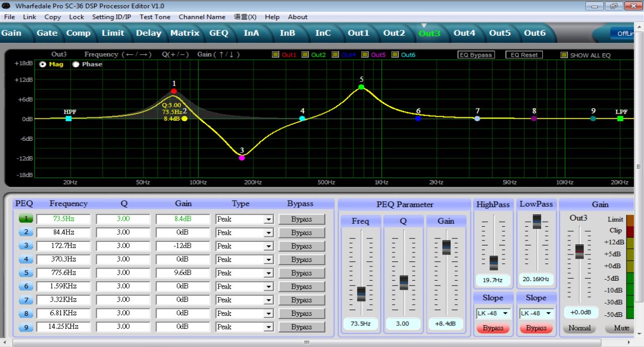Select PEQ band 2 number button
The width and height of the screenshot is (644, 347).
tap(26, 232)
